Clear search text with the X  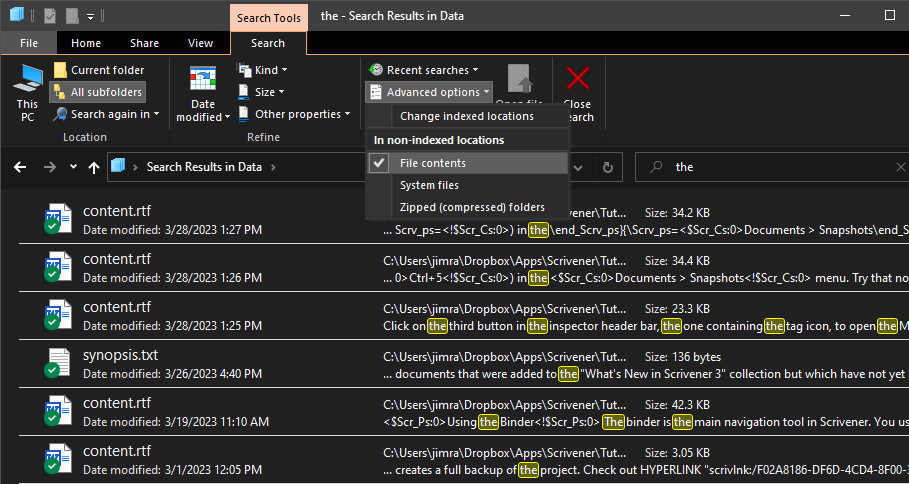pos(900,167)
